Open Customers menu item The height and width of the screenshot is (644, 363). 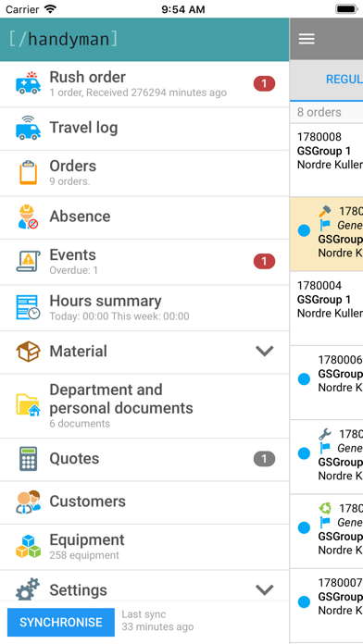(x=144, y=502)
